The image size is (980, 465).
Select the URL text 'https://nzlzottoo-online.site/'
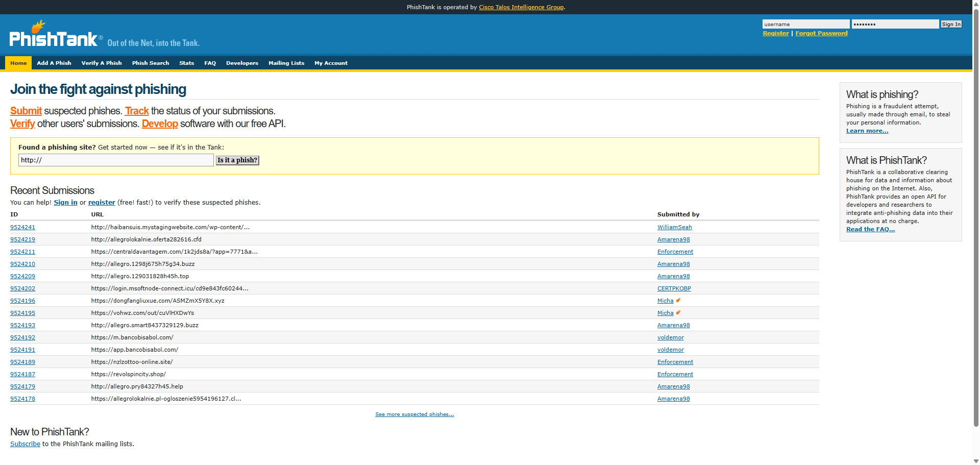pyautogui.click(x=132, y=362)
